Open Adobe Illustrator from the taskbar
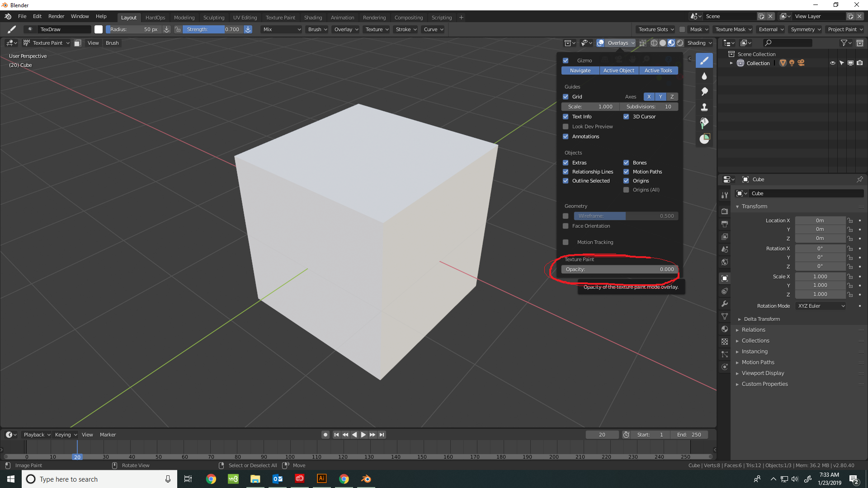The image size is (868, 488). click(x=322, y=479)
